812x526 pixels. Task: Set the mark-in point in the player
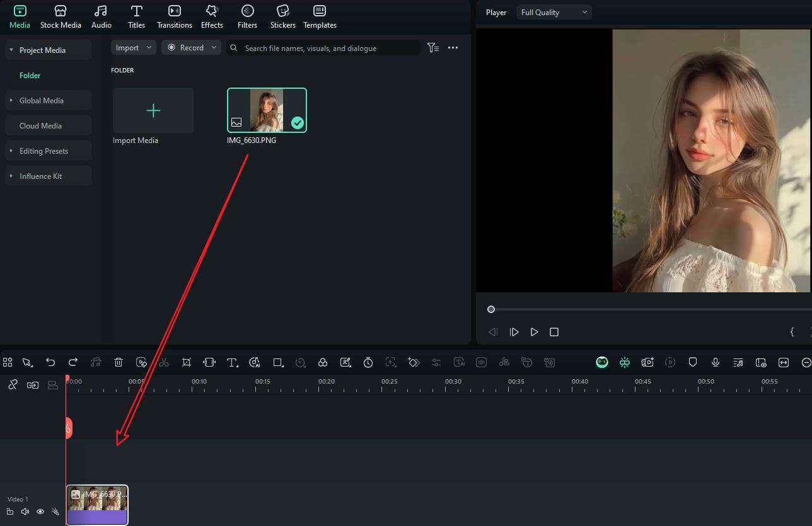click(792, 332)
